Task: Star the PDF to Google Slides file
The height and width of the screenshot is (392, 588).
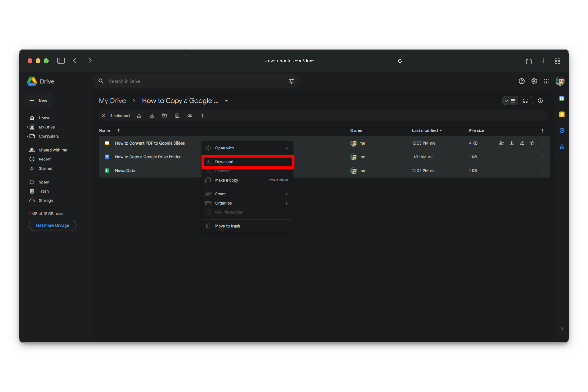Action: click(532, 143)
